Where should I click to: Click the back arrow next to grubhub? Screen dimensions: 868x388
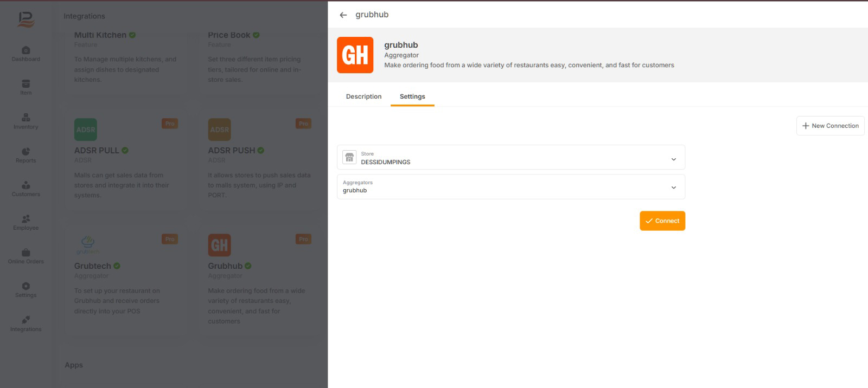[x=343, y=15]
